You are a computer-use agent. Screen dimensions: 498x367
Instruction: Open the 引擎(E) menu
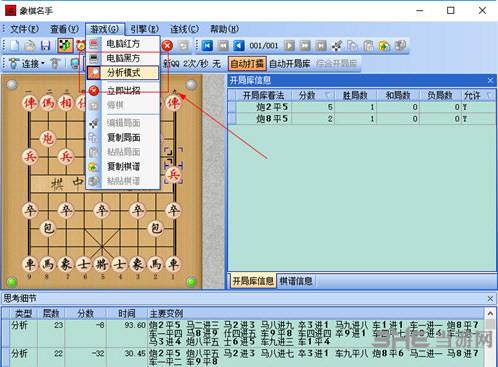(144, 29)
